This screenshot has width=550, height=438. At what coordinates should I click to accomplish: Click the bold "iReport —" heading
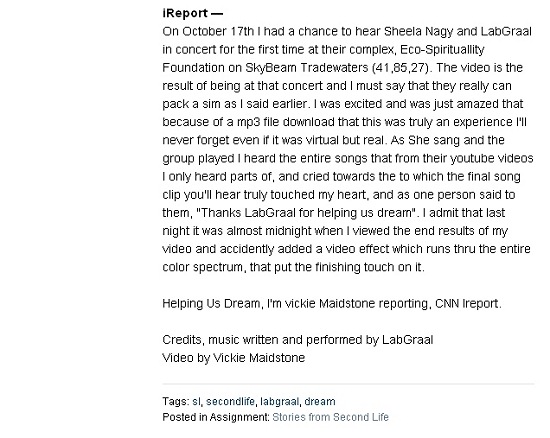click(x=193, y=13)
